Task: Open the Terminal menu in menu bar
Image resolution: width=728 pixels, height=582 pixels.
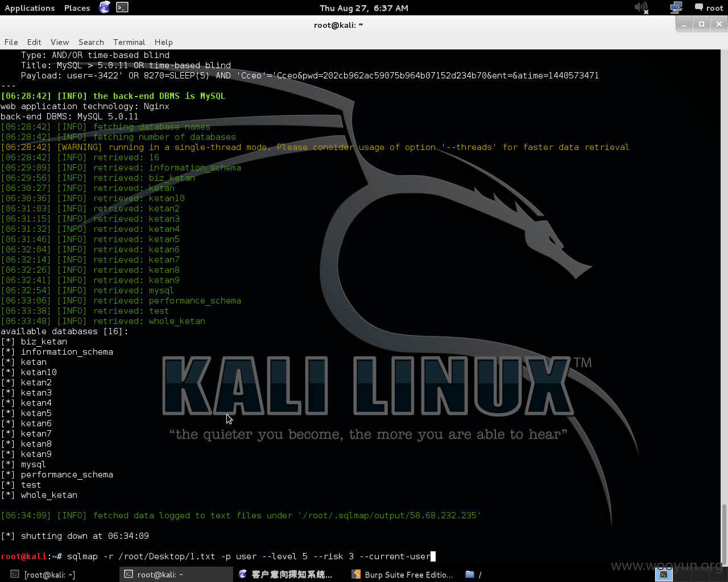Action: [129, 42]
